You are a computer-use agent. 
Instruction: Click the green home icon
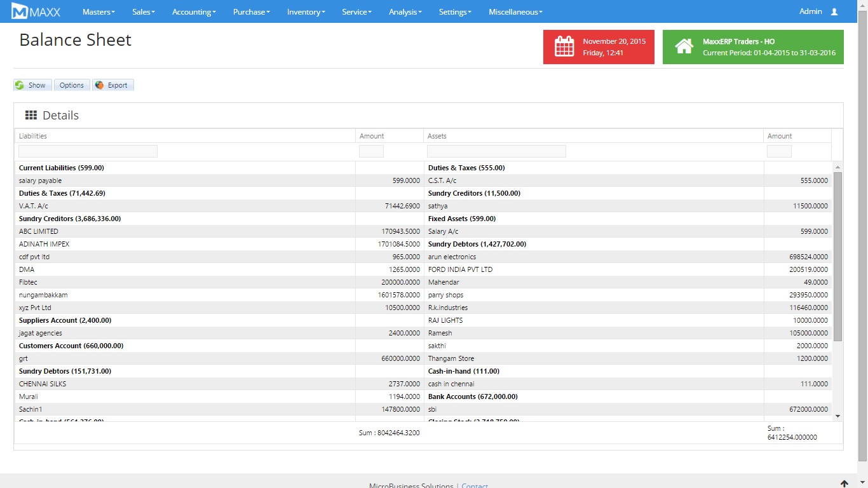coord(684,47)
